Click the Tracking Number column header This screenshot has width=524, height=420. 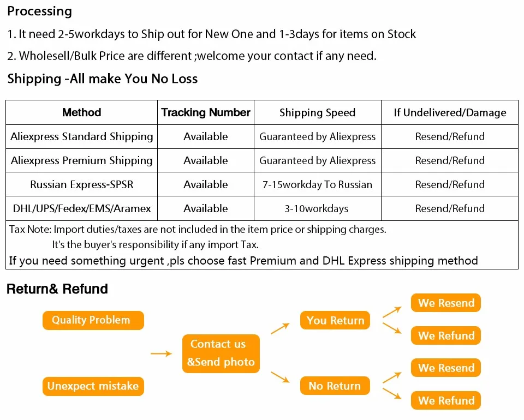[206, 112]
